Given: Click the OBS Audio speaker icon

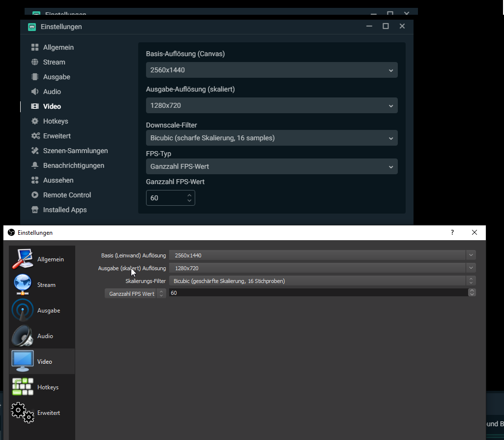Looking at the screenshot, I should (23, 336).
